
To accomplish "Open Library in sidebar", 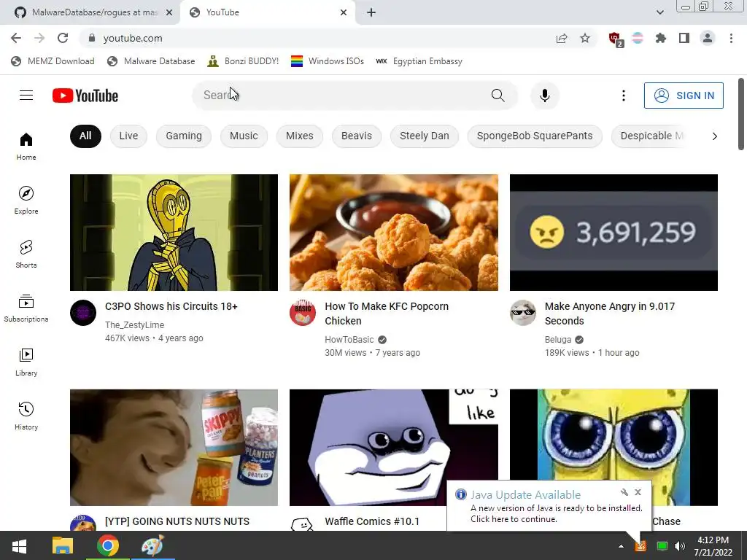I will 26,362.
